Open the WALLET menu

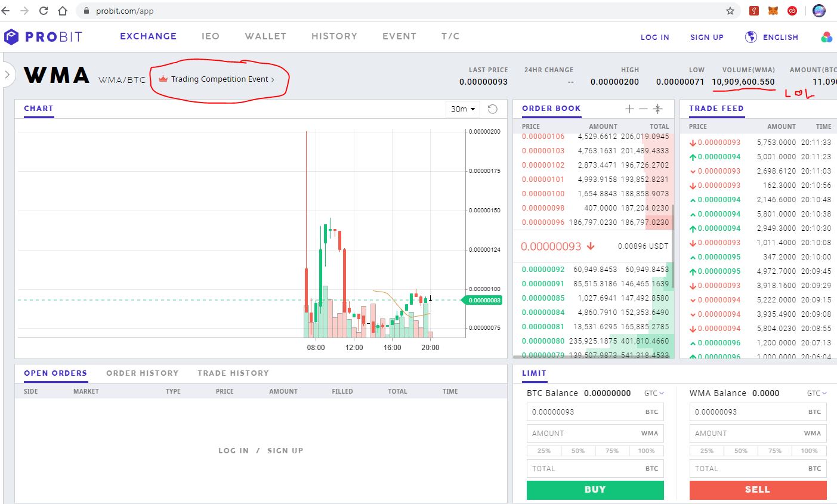(265, 36)
